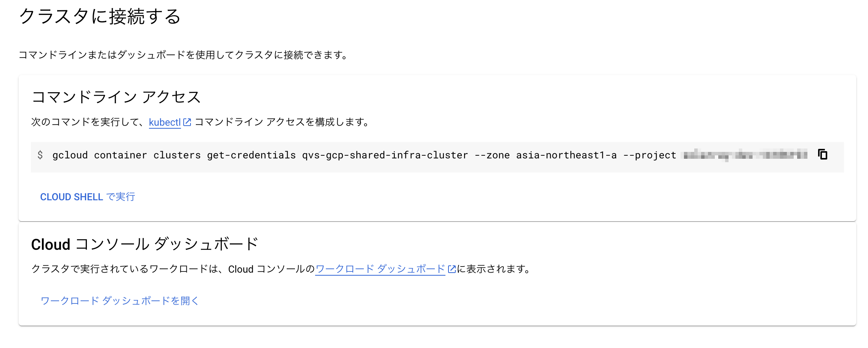Click get-credentials in the command line
This screenshot has height=348, width=868.
coord(251,155)
